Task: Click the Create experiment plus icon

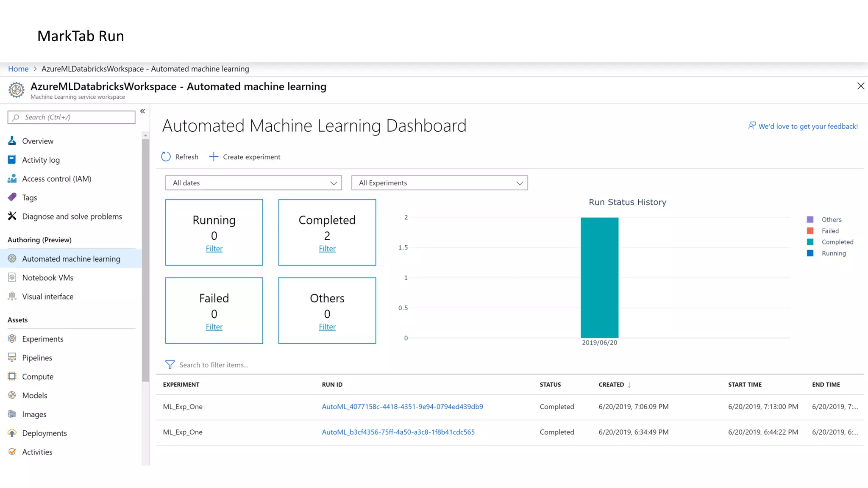Action: (x=214, y=157)
